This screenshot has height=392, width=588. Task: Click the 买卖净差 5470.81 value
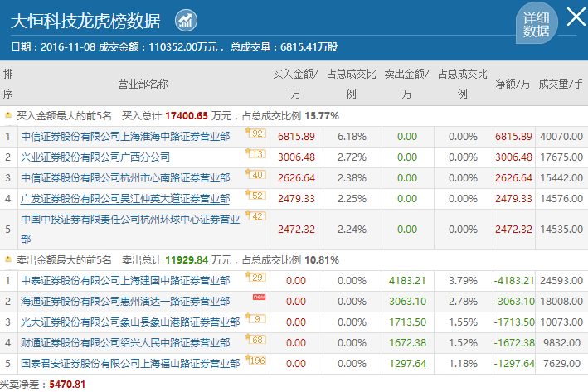[x=67, y=385]
